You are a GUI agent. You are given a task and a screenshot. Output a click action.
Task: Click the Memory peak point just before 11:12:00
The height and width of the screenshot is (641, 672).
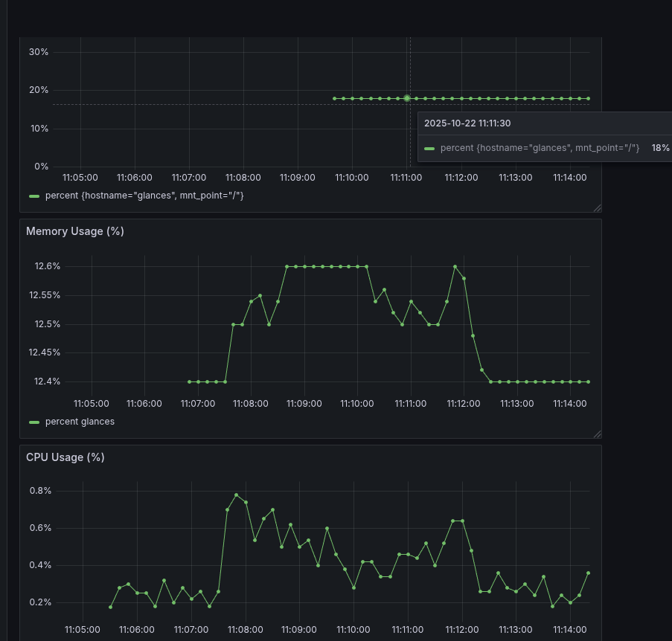[x=455, y=266]
